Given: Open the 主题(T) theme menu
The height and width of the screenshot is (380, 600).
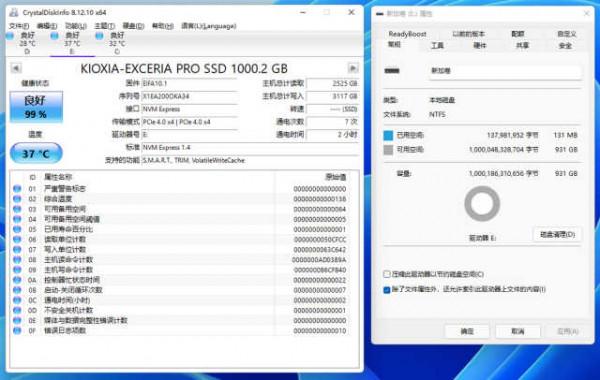Looking at the screenshot, I should coord(104,26).
